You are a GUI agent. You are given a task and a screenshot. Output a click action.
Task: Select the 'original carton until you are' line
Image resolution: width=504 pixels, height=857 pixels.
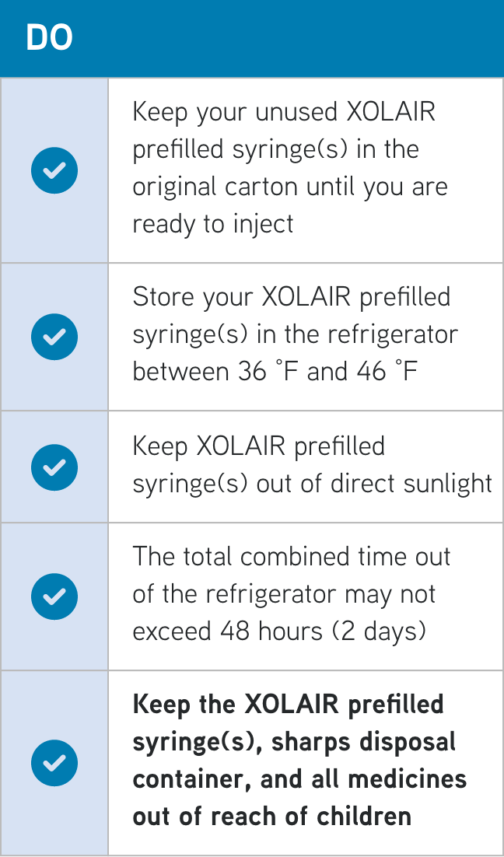point(289,187)
